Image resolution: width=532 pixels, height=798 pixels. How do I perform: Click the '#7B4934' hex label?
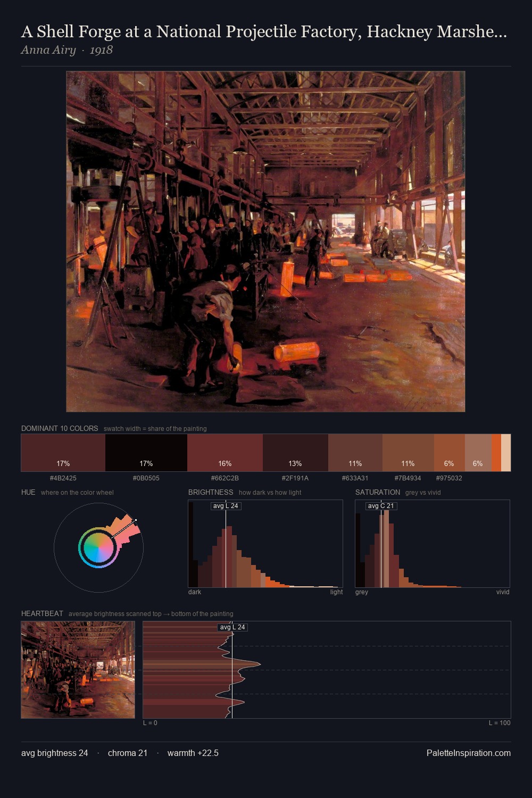408,478
